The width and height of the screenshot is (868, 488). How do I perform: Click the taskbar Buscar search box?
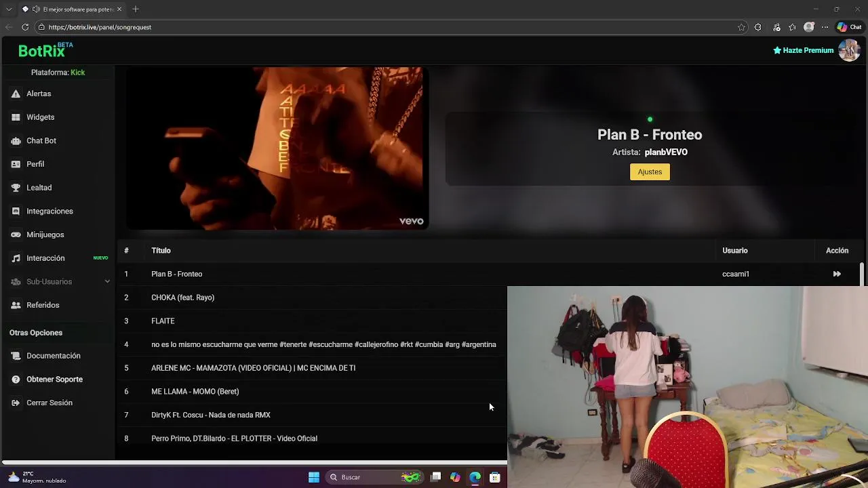point(374,477)
